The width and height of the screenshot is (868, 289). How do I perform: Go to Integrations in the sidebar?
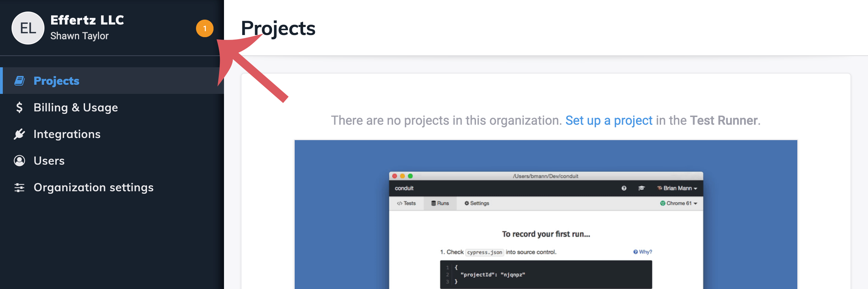(67, 134)
